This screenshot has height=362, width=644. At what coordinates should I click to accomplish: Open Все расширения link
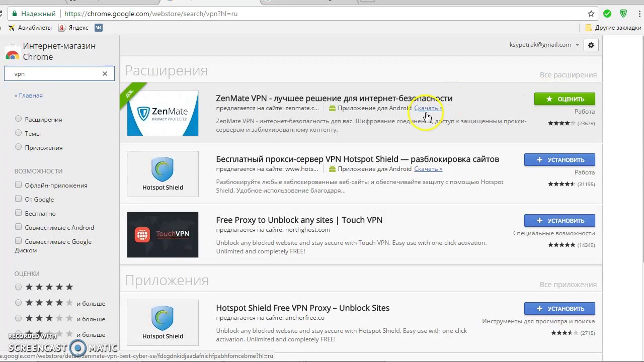point(568,75)
